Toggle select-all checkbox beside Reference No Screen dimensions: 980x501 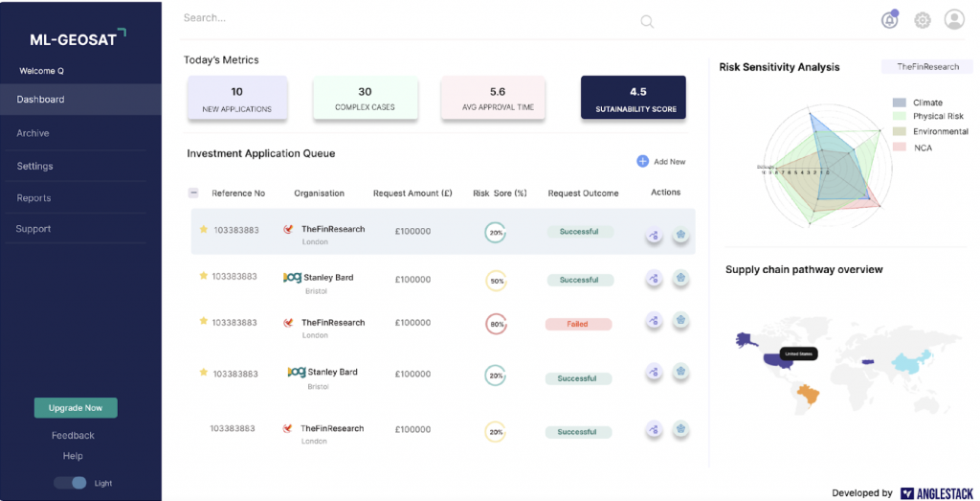click(x=193, y=193)
